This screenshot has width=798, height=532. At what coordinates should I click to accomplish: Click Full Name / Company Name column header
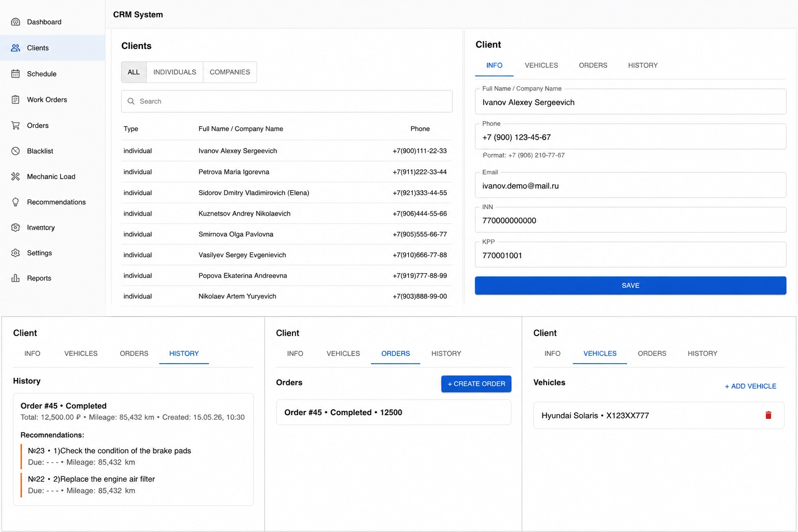[x=241, y=129]
